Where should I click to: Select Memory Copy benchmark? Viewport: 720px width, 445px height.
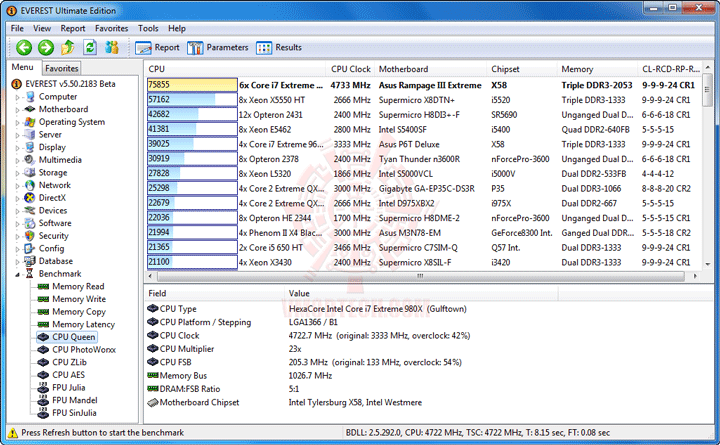coord(79,312)
